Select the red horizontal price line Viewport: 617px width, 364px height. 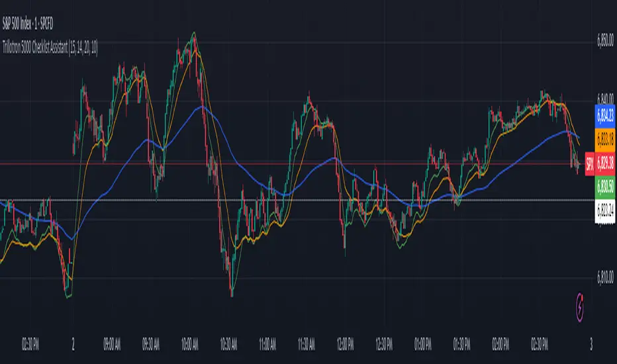(x=293, y=163)
